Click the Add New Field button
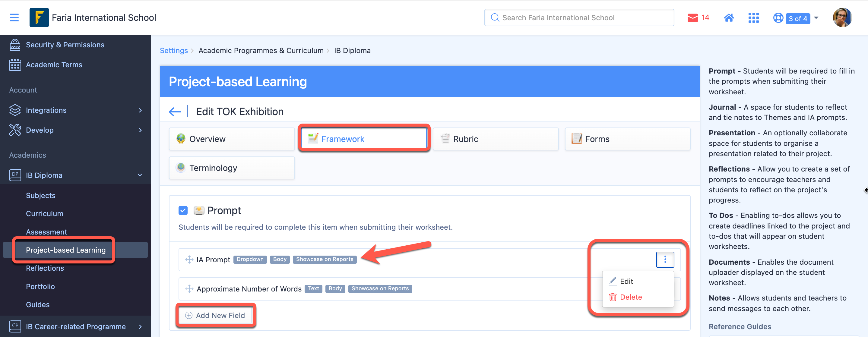This screenshot has height=337, width=868. point(216,315)
